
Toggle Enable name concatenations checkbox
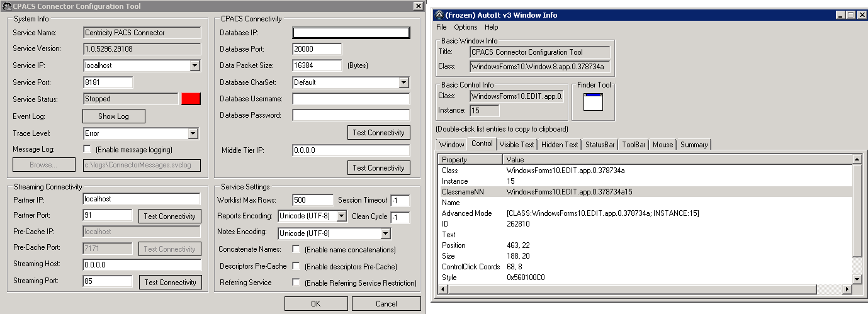point(296,249)
